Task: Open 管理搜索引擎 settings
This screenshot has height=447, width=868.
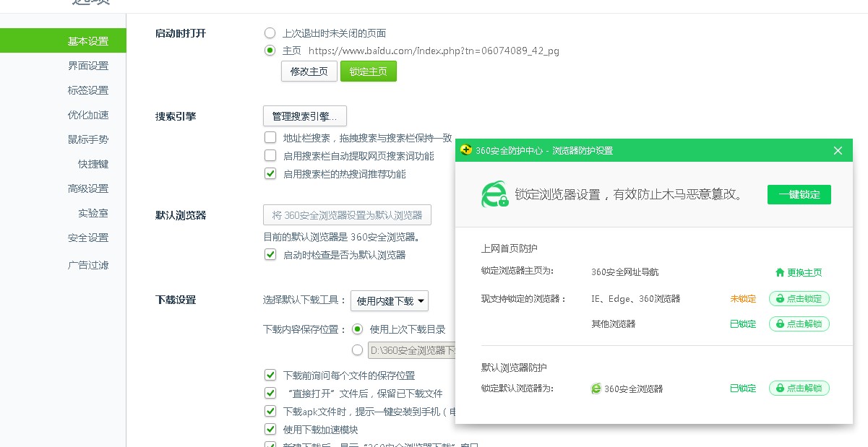Action: [x=305, y=116]
